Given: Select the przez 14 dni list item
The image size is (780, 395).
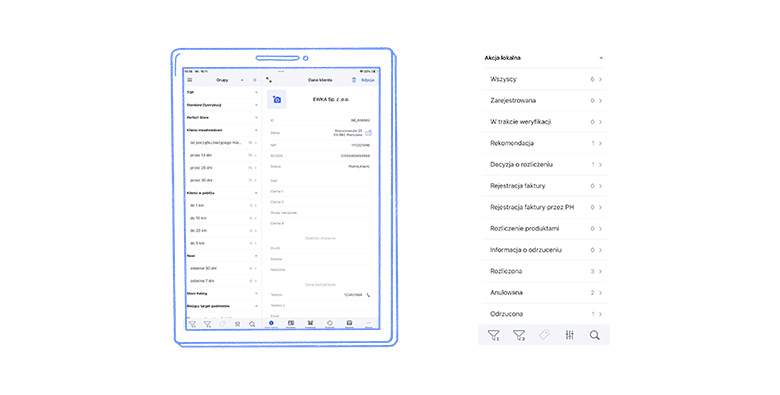Looking at the screenshot, I should pos(222,155).
